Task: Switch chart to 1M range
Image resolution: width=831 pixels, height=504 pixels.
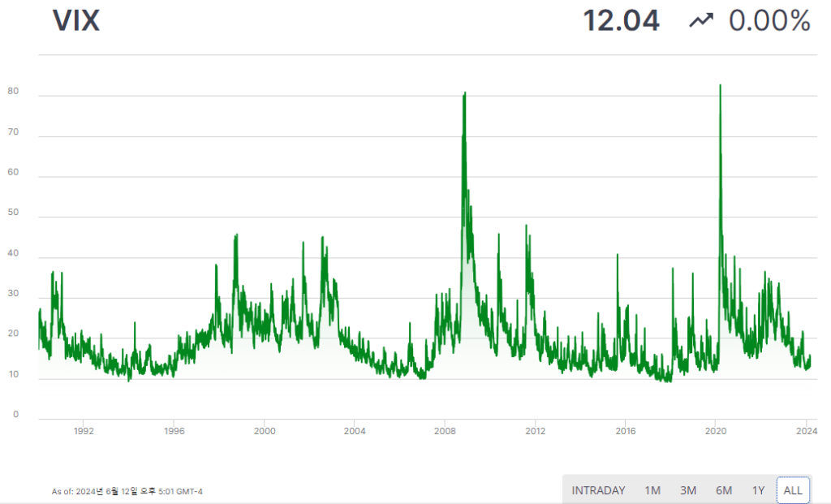Action: [652, 490]
